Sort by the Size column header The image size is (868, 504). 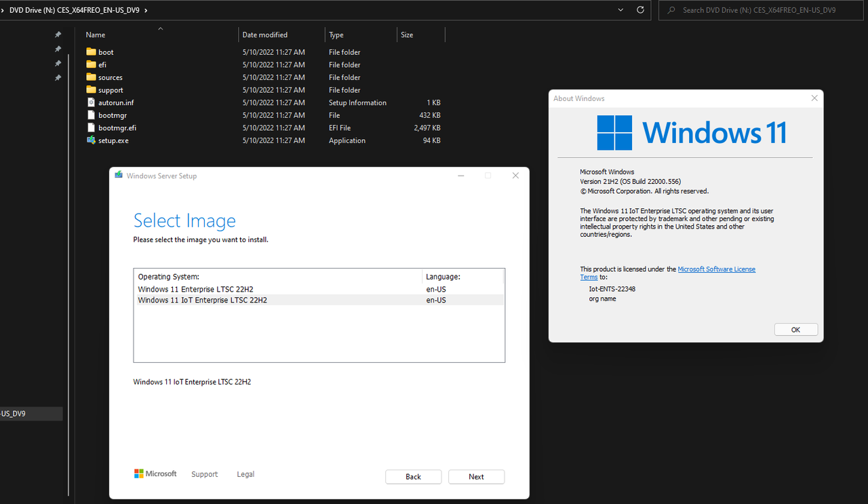[x=407, y=35]
